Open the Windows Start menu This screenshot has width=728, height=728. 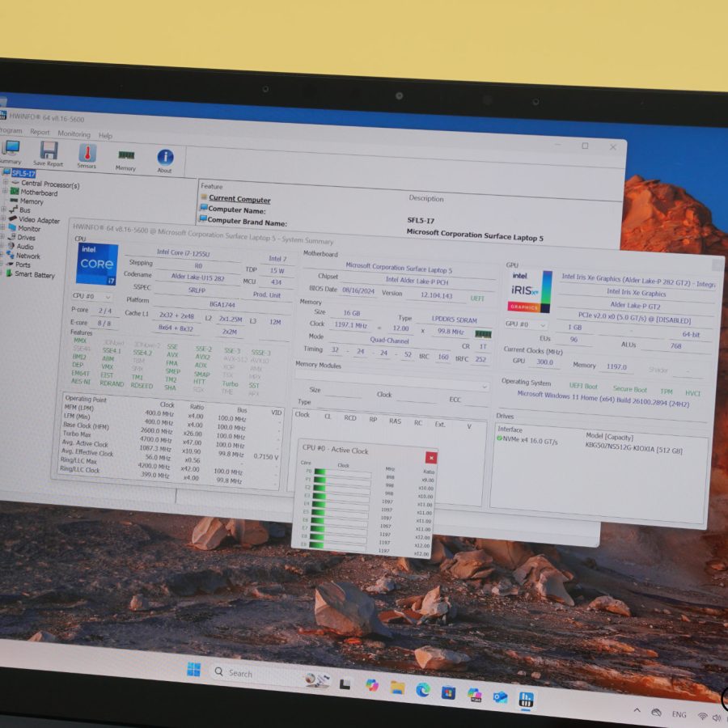(193, 669)
